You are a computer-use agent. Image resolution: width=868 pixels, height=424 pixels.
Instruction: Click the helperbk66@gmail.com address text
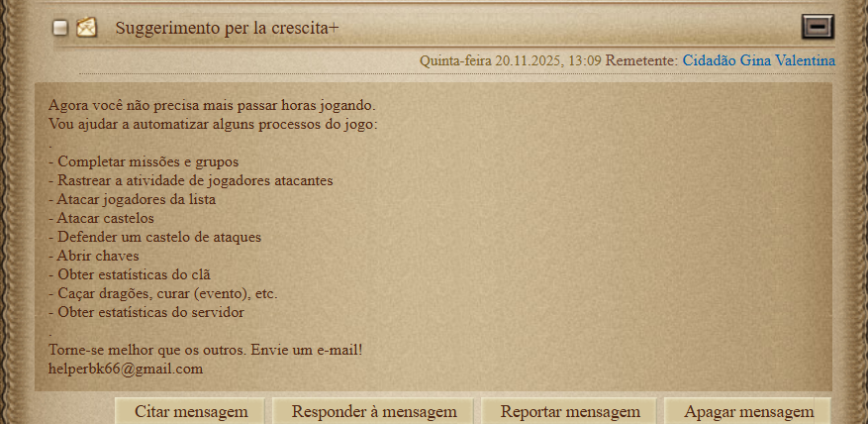coord(126,369)
